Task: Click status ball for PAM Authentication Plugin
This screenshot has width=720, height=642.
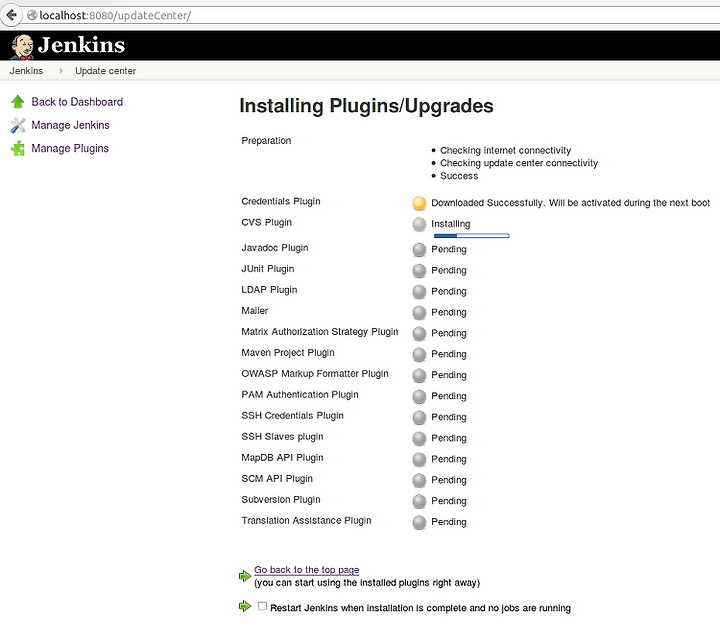Action: (419, 396)
